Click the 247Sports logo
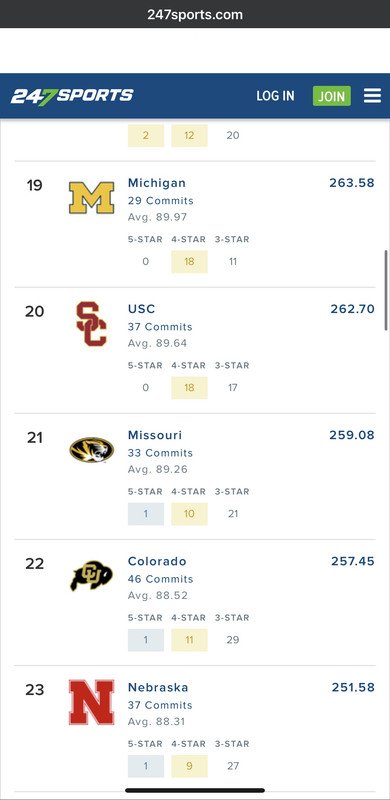 pos(72,96)
